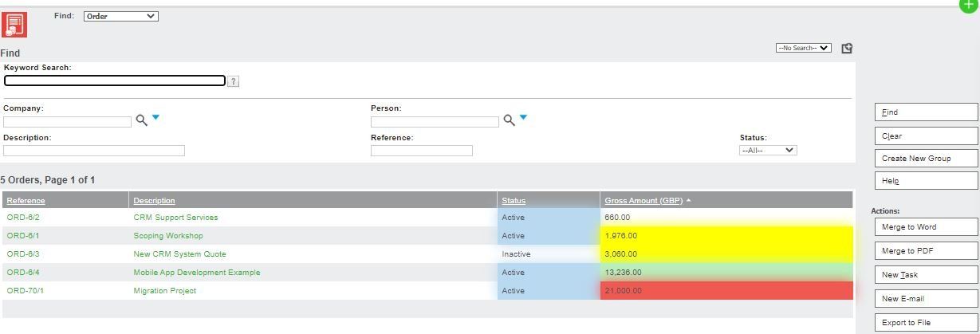Sort by the Status column header
The height and width of the screenshot is (334, 980).
click(514, 201)
